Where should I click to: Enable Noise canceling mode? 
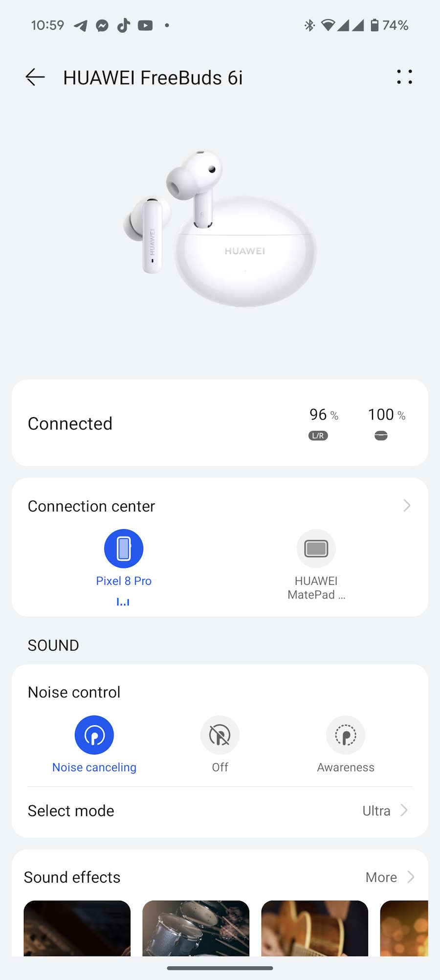pyautogui.click(x=94, y=735)
